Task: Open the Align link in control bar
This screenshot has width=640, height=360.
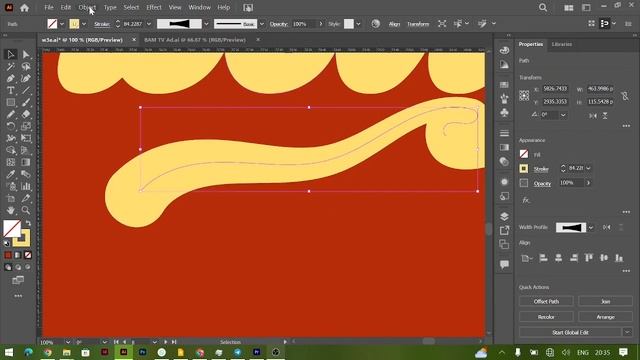Action: click(x=394, y=24)
